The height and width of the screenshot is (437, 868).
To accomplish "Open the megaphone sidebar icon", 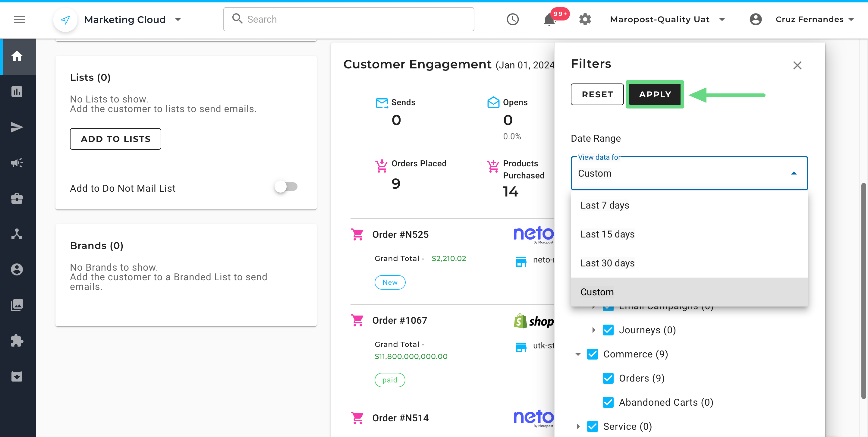I will [17, 163].
